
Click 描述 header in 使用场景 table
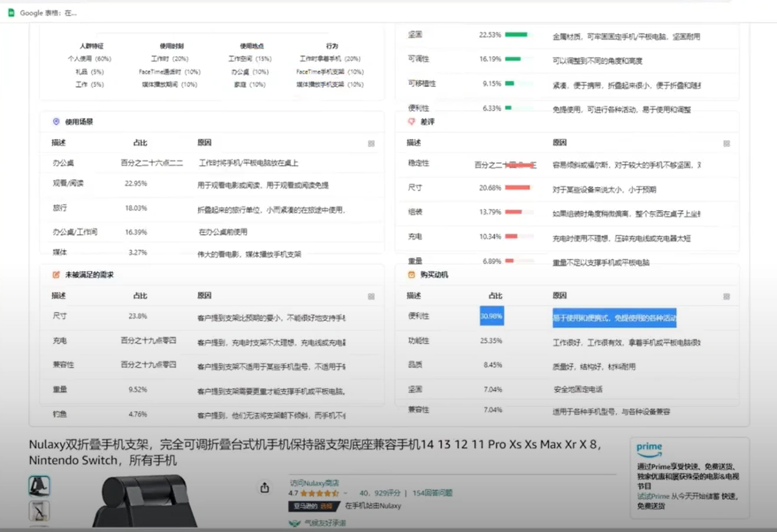click(58, 143)
